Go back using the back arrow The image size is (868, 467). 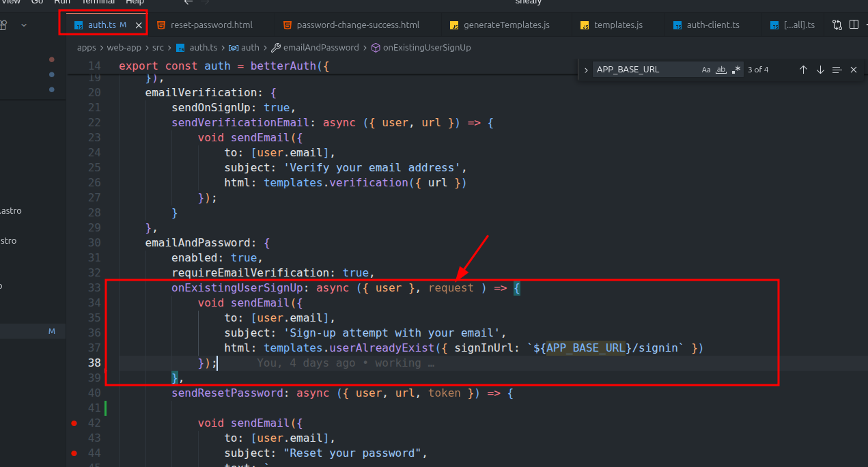click(188, 2)
